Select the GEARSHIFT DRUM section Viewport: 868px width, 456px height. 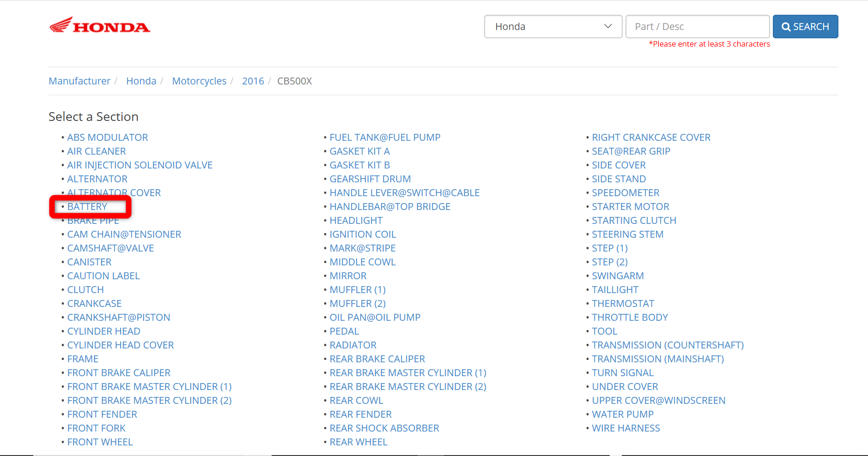coord(370,179)
